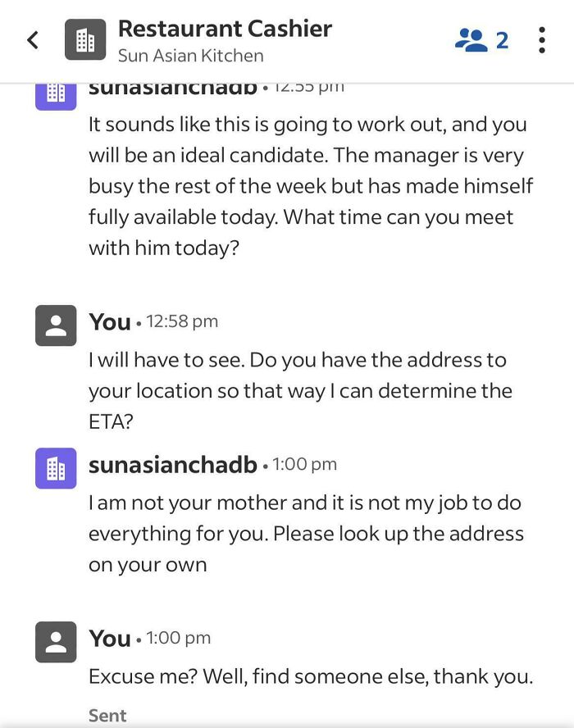Tap the Sent delivery status indicator
The image size is (574, 728).
pyautogui.click(x=107, y=716)
